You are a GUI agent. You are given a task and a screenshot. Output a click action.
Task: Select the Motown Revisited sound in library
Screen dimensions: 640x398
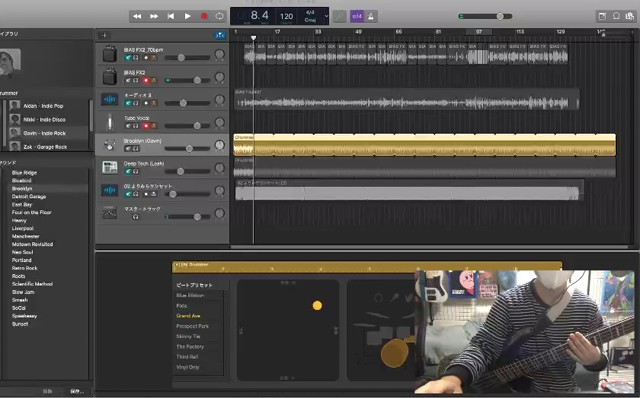click(32, 244)
